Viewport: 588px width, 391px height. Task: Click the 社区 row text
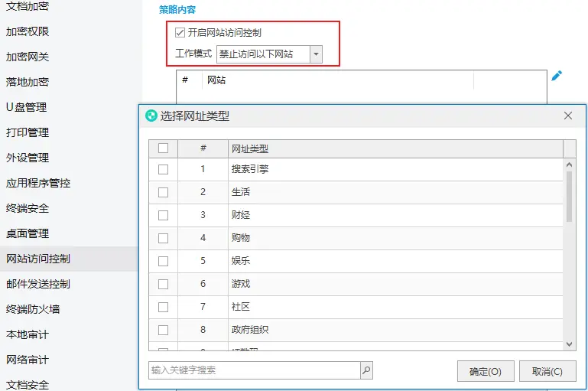click(241, 307)
